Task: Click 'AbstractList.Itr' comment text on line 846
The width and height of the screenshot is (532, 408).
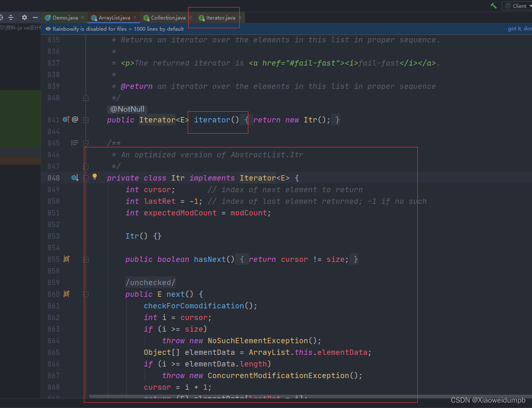Action: tap(267, 155)
